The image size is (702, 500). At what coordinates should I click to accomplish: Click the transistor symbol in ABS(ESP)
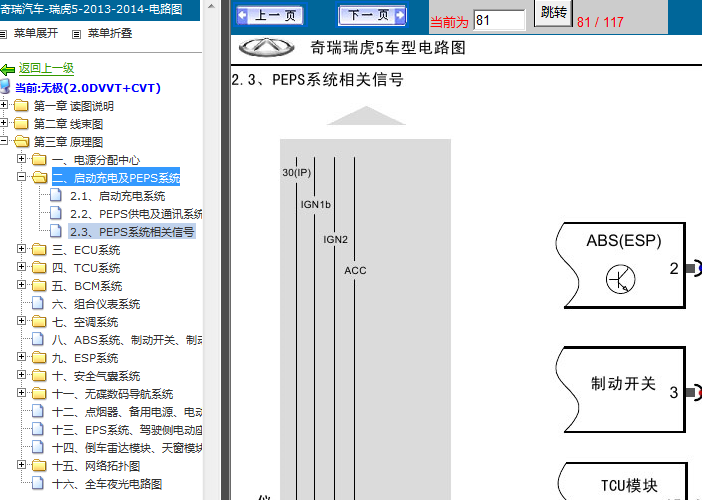[x=621, y=279]
